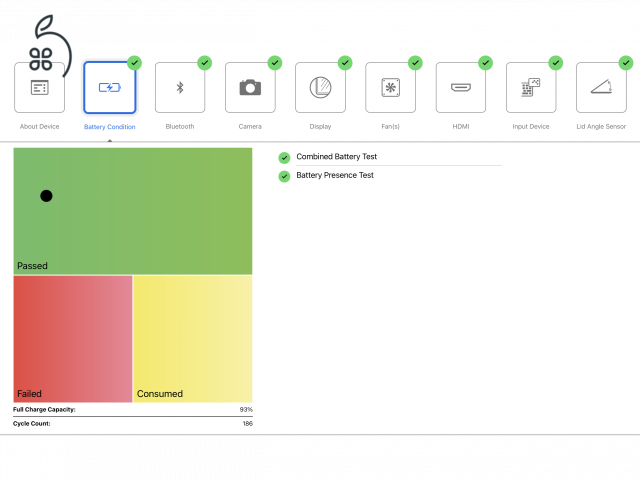Click the HDMI label
Screen dimensions: 640x480
pyautogui.click(x=461, y=127)
